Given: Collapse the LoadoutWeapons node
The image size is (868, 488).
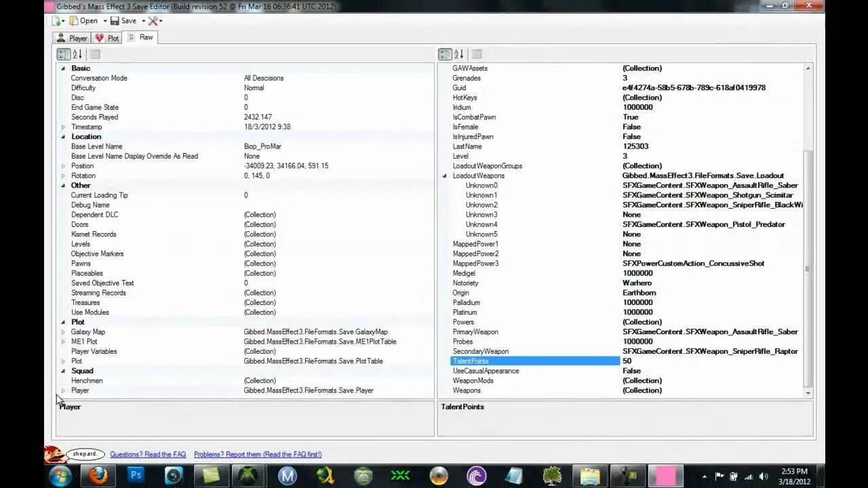Looking at the screenshot, I should coord(446,176).
